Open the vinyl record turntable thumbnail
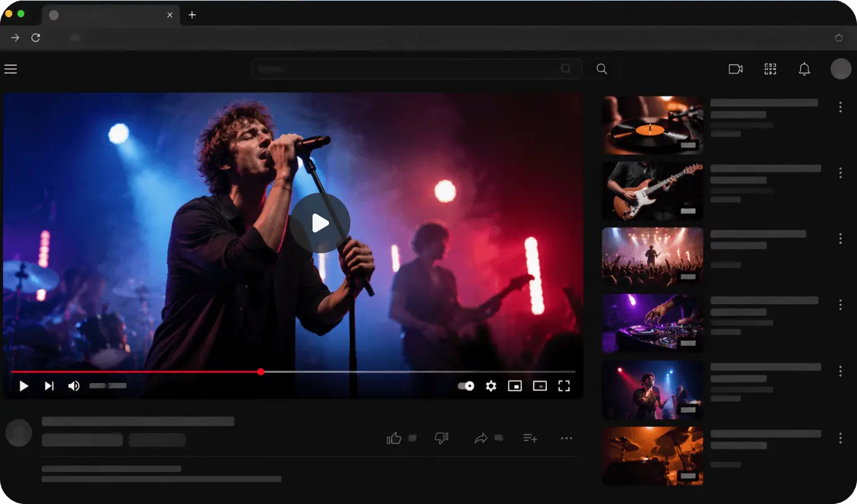 (652, 125)
